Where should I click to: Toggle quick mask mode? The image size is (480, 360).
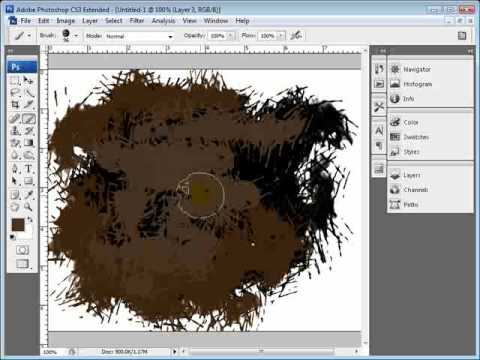22,250
